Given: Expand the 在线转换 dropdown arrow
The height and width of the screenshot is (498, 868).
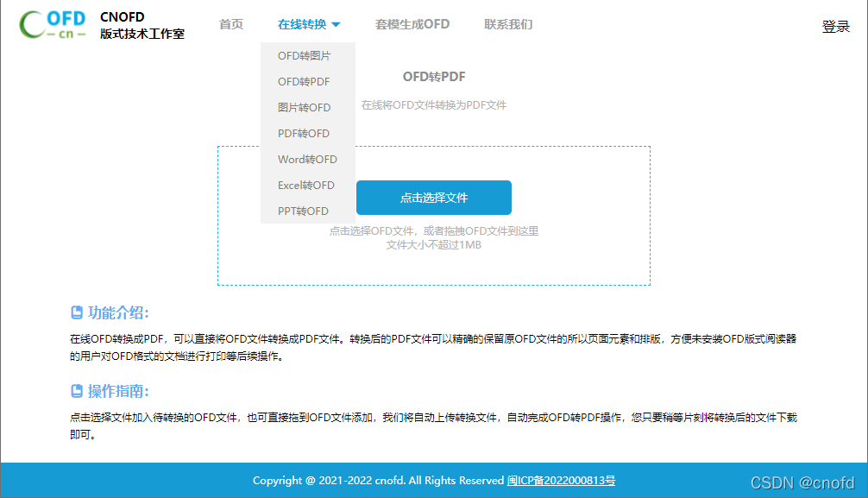Looking at the screenshot, I should pos(337,24).
